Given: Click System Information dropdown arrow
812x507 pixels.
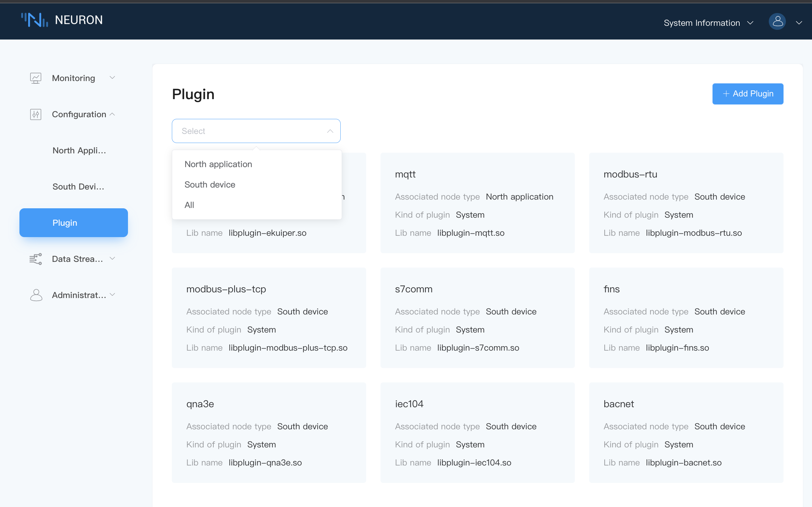Looking at the screenshot, I should pos(751,22).
